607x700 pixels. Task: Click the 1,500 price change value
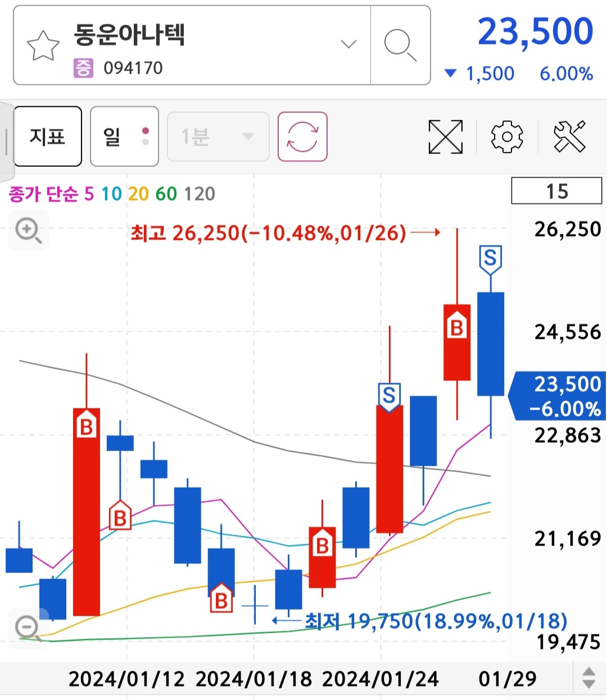pyautogui.click(x=490, y=74)
